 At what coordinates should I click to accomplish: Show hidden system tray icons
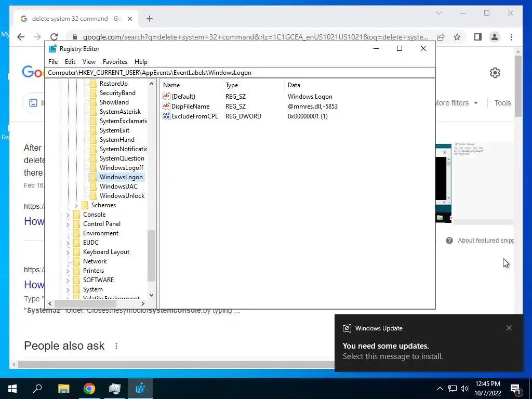tap(440, 389)
